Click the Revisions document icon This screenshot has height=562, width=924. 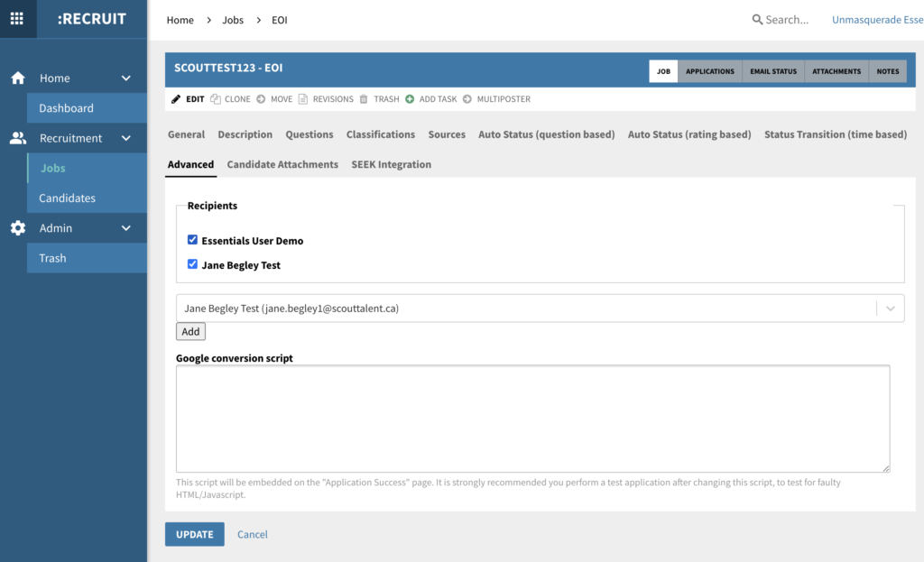[x=303, y=99]
